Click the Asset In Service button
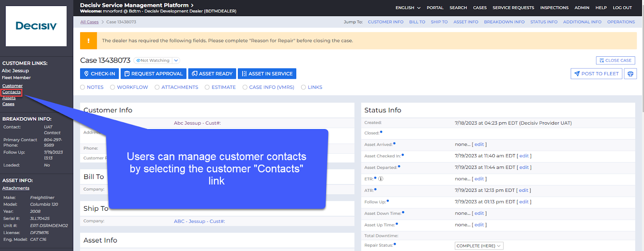 pyautogui.click(x=267, y=74)
